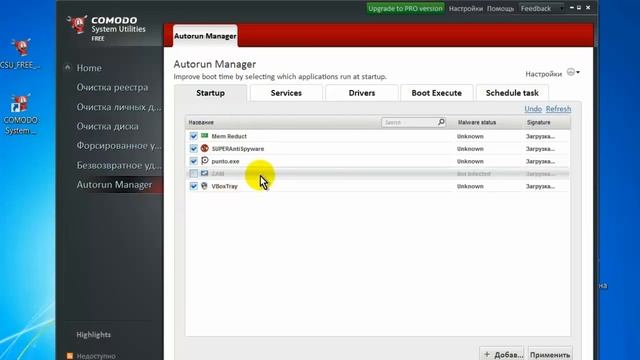The width and height of the screenshot is (640, 360).
Task: Expand the Настройки dropdown arrow
Action: click(x=578, y=73)
